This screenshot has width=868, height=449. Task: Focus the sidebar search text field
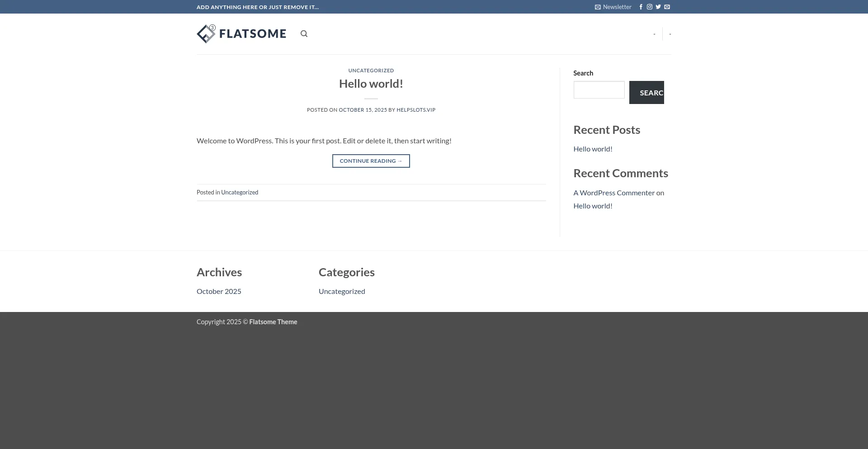[x=599, y=90]
